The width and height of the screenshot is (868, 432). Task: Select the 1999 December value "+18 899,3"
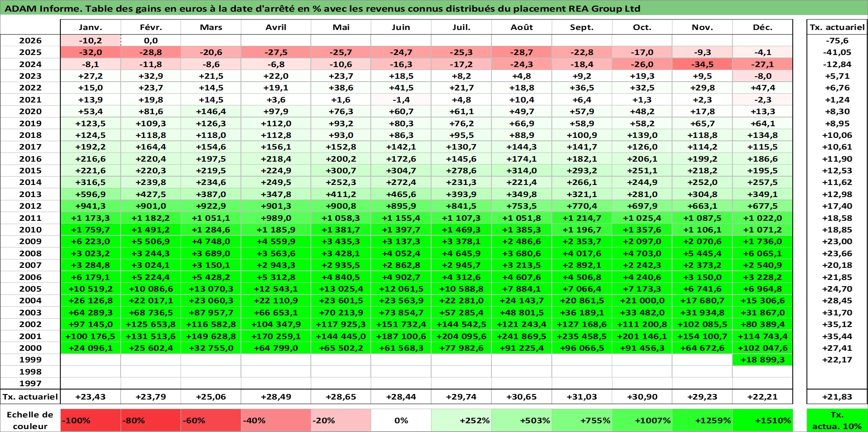click(x=763, y=360)
